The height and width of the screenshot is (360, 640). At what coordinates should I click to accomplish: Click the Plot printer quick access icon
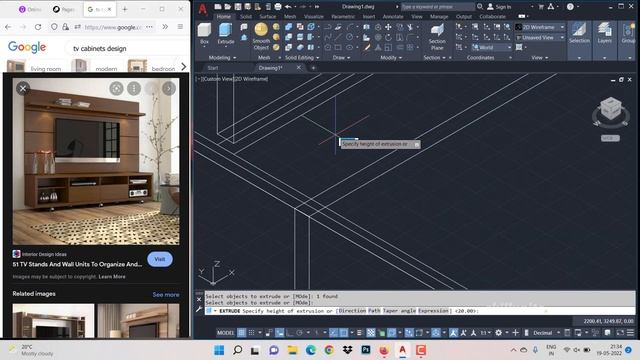coord(278,7)
